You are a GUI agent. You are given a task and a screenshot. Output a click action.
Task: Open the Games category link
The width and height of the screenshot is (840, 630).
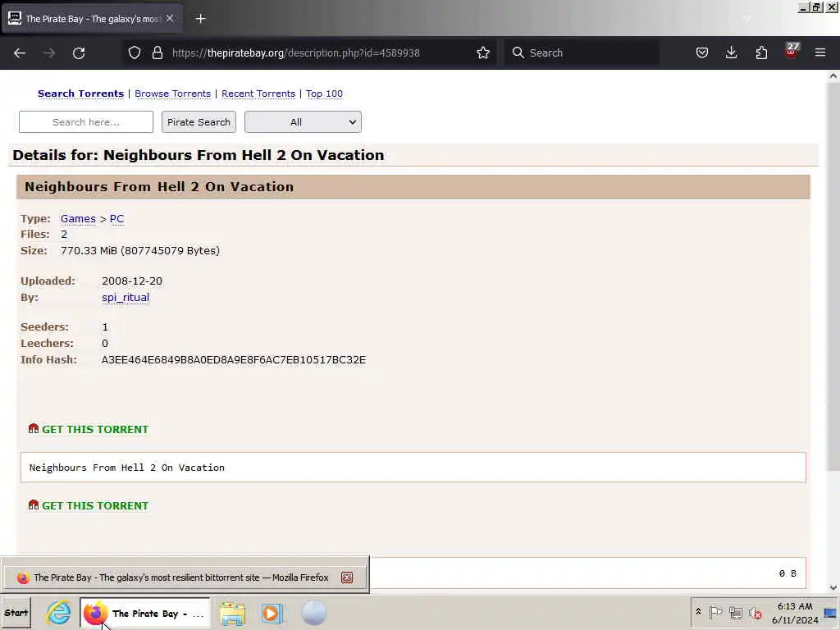pyautogui.click(x=78, y=218)
